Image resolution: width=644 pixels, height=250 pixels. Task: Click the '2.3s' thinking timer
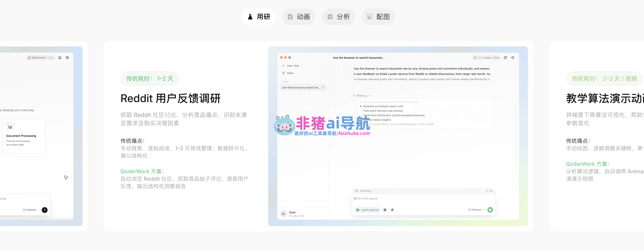pos(489,191)
